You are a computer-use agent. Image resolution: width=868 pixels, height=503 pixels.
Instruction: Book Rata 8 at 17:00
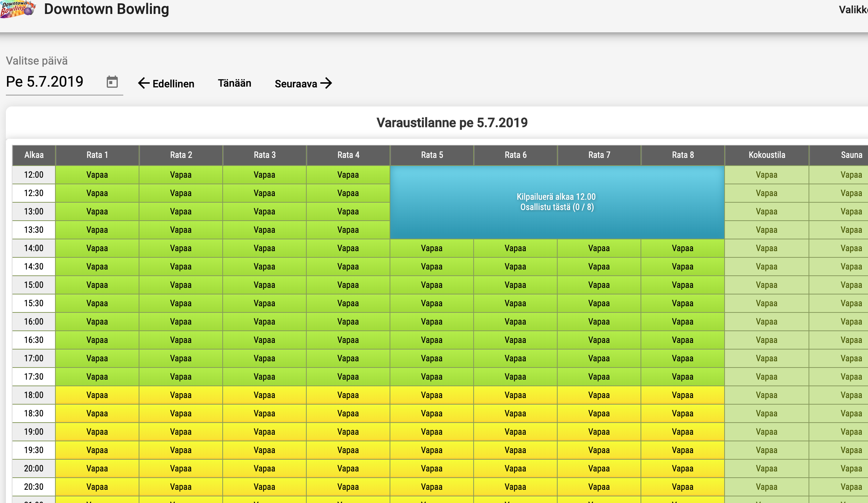pos(683,358)
